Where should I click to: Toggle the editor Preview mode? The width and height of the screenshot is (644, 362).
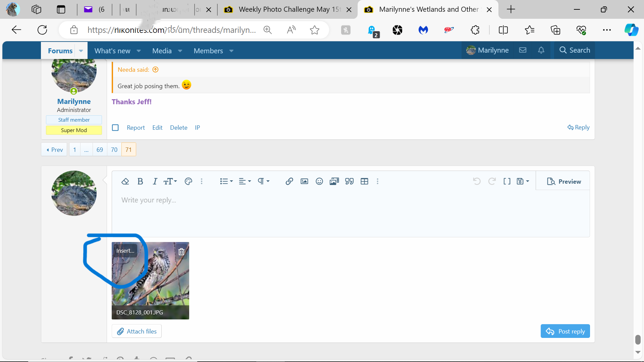(564, 181)
